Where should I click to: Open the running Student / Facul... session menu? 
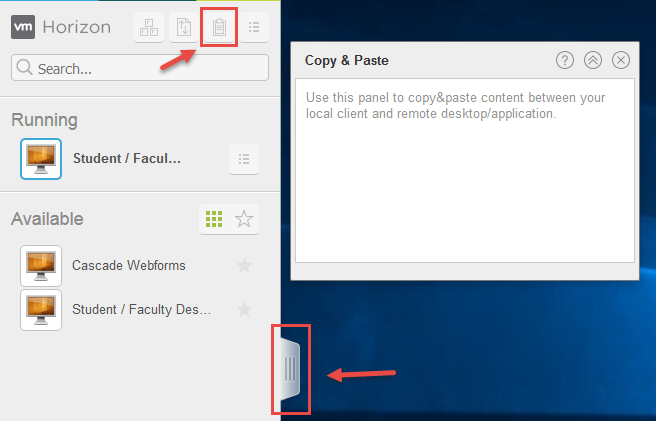(x=244, y=159)
